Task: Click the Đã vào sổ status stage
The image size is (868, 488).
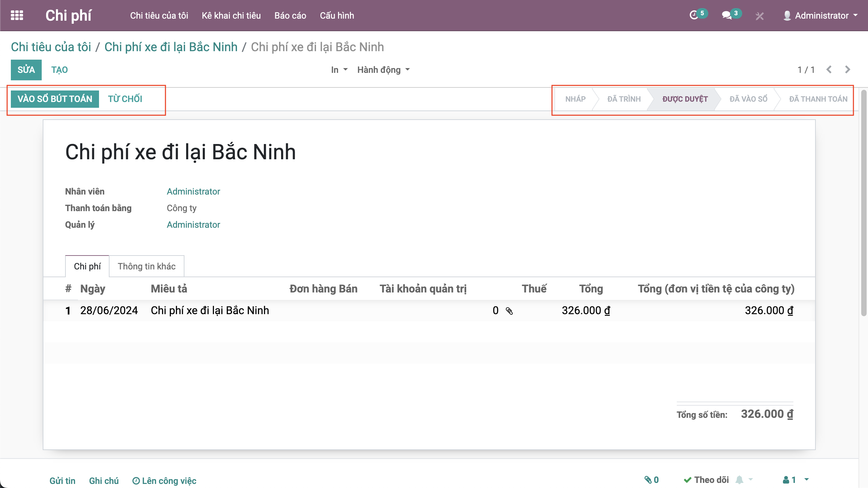Action: [x=748, y=99]
